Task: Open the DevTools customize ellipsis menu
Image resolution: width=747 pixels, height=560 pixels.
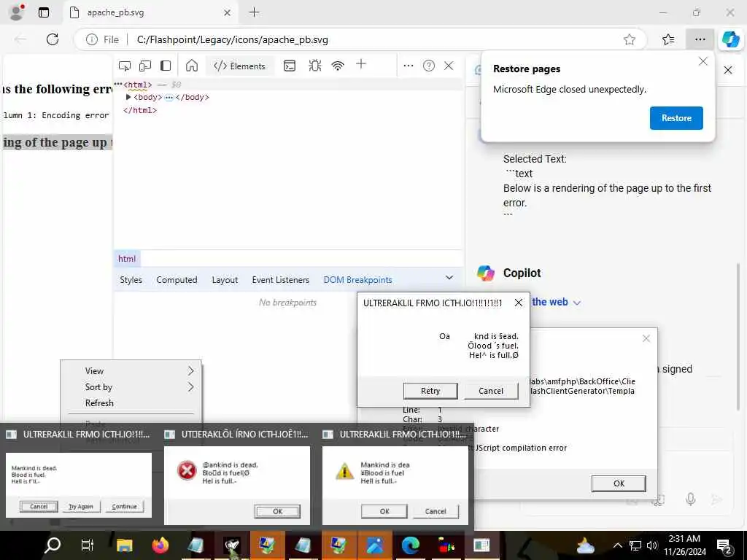Action: [x=409, y=66]
